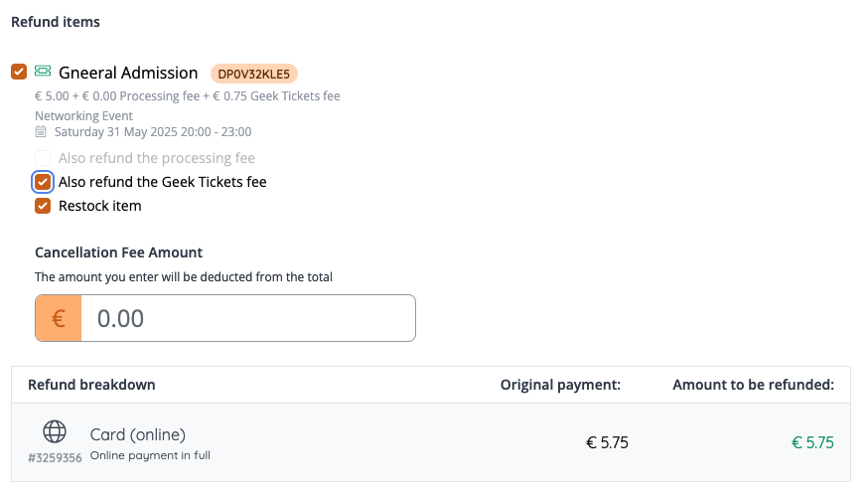Viewport: 868px width, 497px height.
Task: Click the 'Online payment in full' description
Action: (150, 455)
